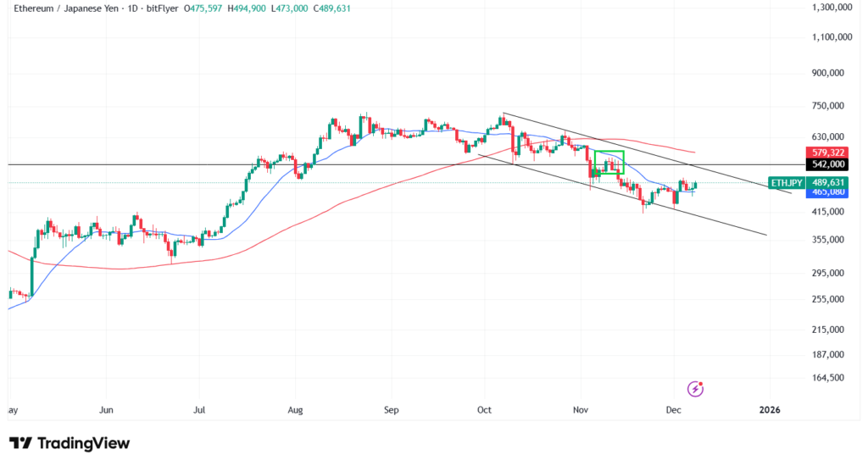Click the ETHJPY symbol price tag
The height and width of the screenshot is (466, 868).
pyautogui.click(x=787, y=182)
